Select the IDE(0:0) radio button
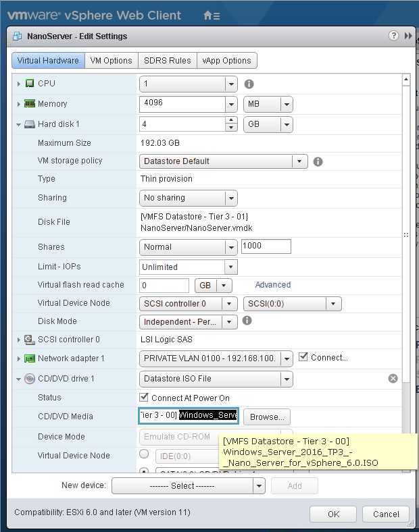 click(144, 454)
